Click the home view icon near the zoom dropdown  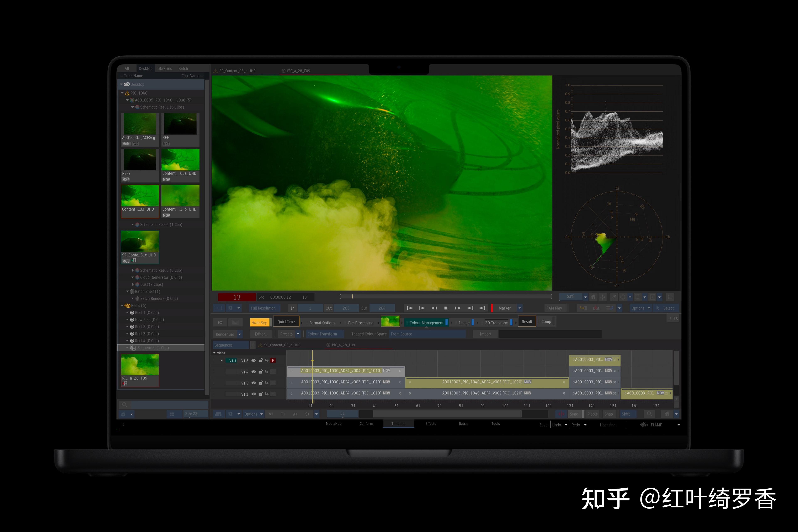coord(594,297)
